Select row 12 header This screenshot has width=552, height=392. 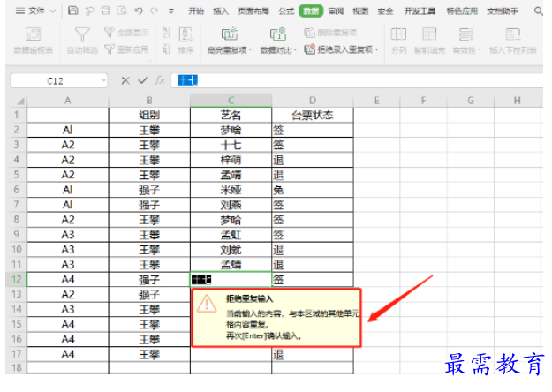[17, 279]
